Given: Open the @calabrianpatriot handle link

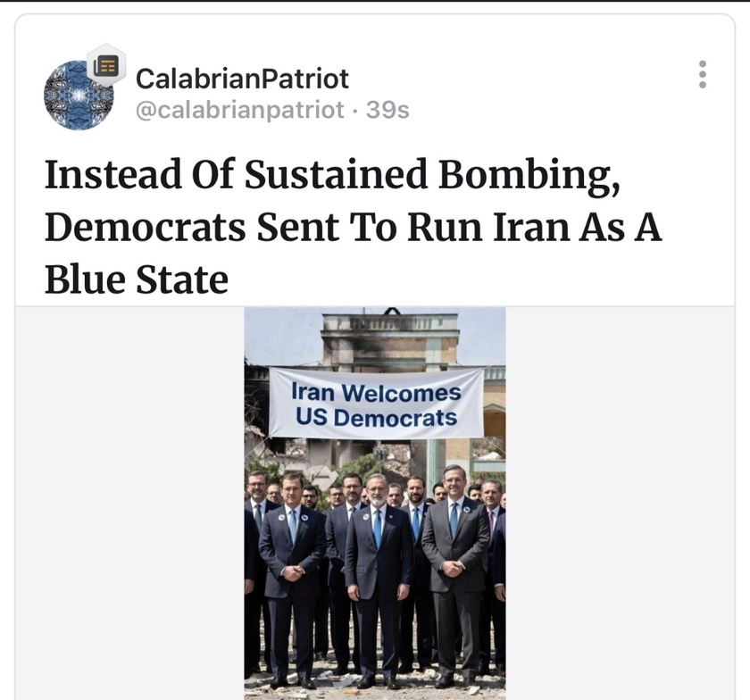Looking at the screenshot, I should (x=239, y=110).
